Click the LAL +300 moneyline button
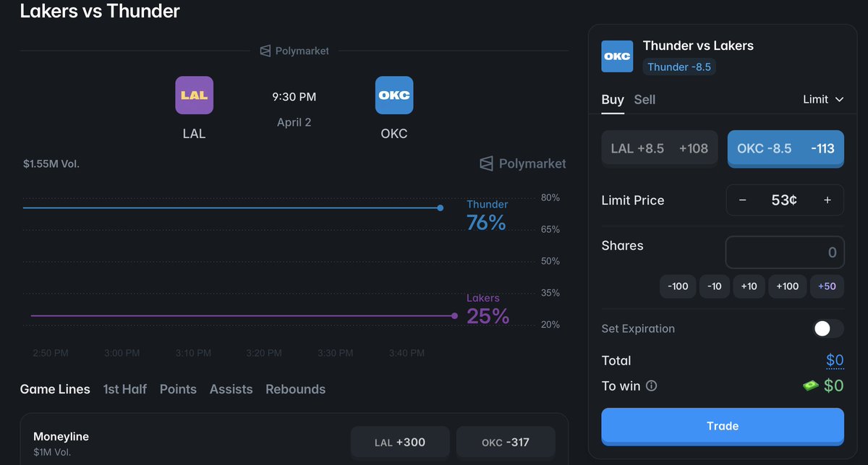Viewport: 868px width, 465px height. [400, 442]
